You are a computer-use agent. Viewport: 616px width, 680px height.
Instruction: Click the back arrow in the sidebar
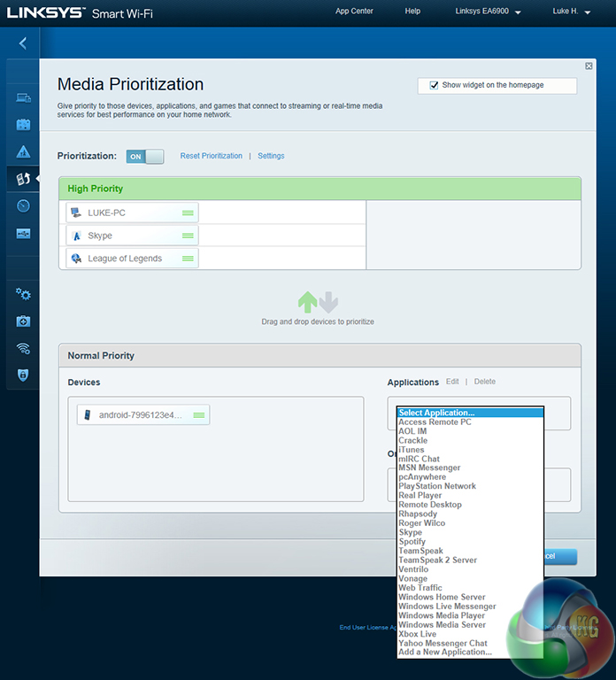[23, 42]
